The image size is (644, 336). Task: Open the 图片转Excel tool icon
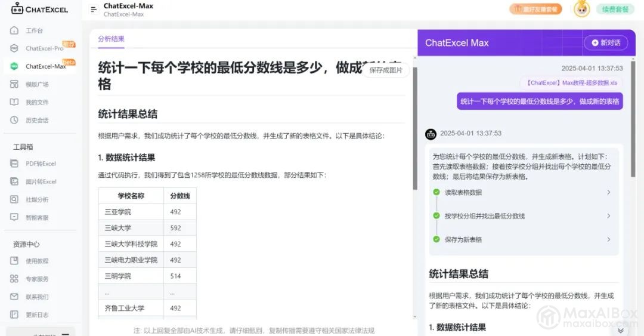tap(14, 181)
